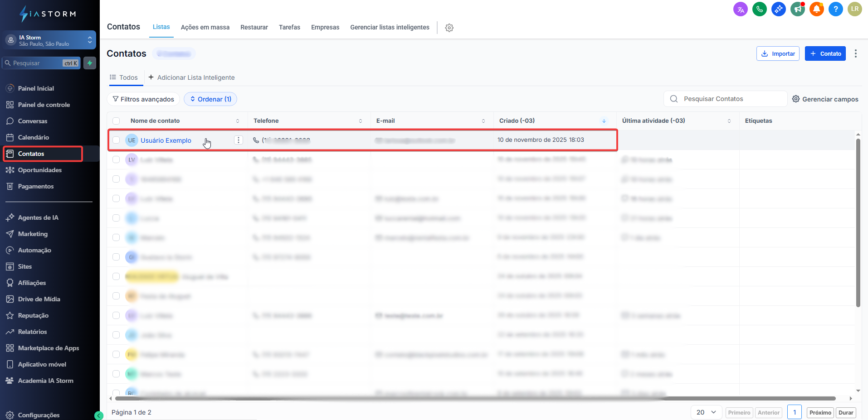The image size is (868, 420).
Task: Open three-dot menu for Usuário Exemplo
Action: pos(239,140)
